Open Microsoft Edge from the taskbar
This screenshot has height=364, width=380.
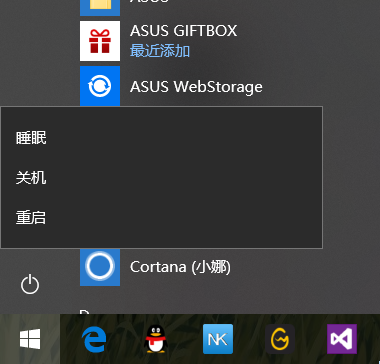pos(94,339)
